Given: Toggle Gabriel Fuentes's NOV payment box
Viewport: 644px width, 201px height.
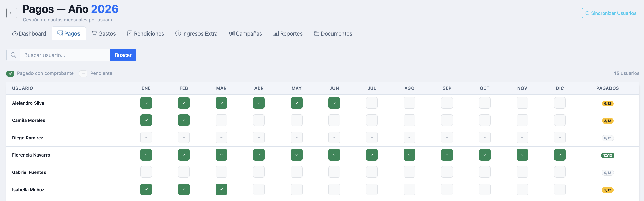Looking at the screenshot, I should pos(522,172).
